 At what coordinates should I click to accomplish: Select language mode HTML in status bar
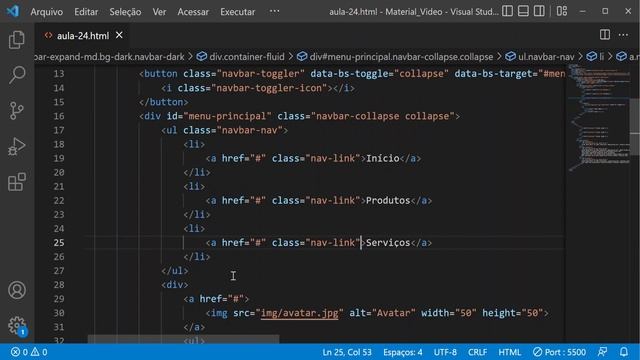[509, 352]
